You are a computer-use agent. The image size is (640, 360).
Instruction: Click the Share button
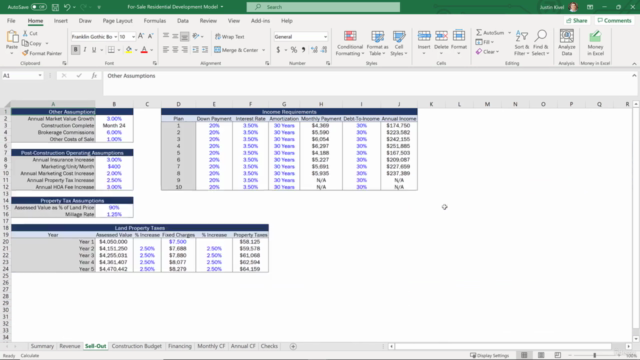(x=576, y=20)
